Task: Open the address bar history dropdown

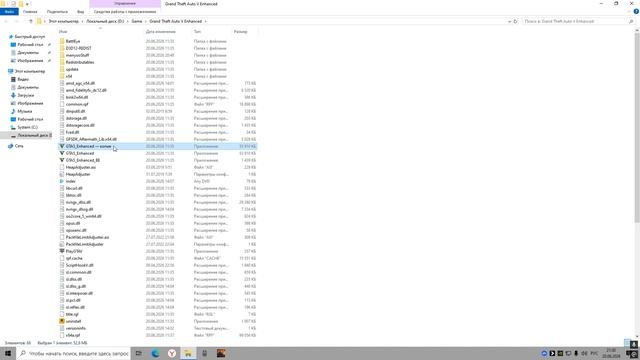Action: tap(509, 21)
